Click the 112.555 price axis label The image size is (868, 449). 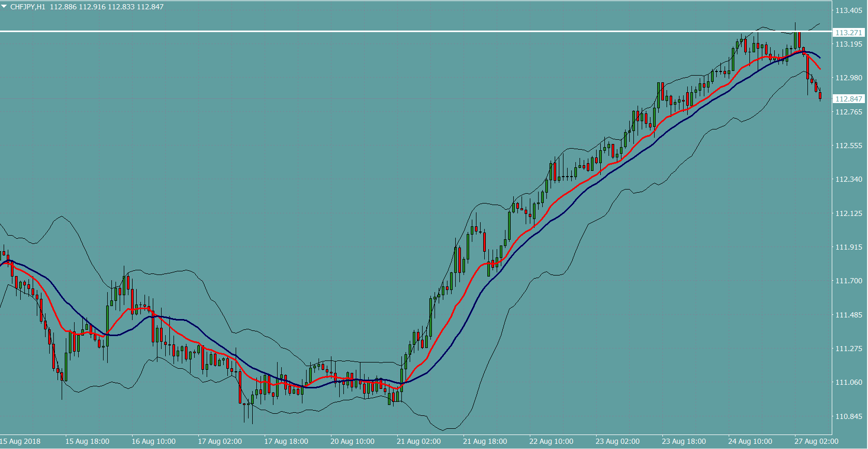[848, 146]
